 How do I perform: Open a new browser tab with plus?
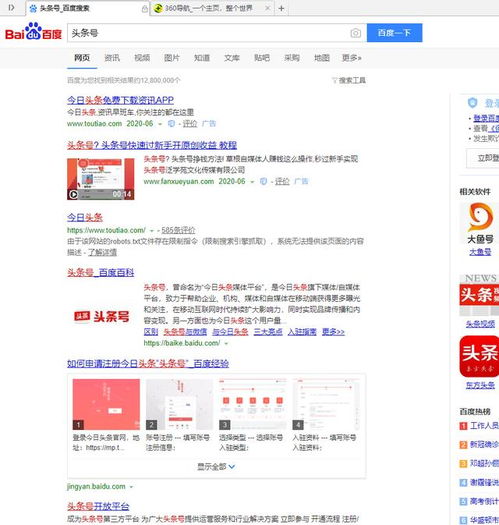tap(281, 8)
